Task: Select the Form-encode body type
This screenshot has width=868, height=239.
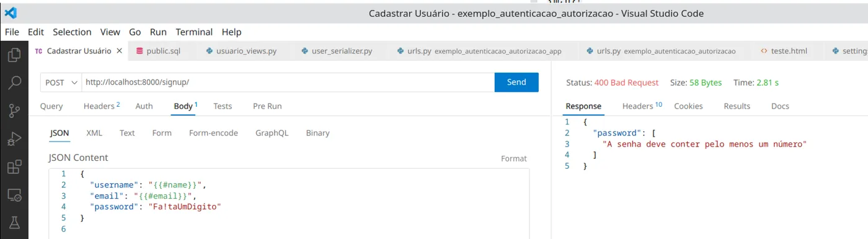Action: click(x=213, y=133)
